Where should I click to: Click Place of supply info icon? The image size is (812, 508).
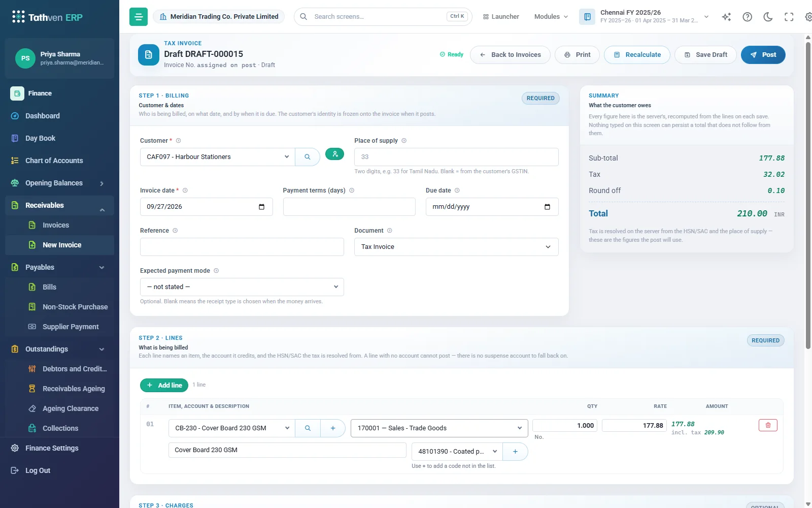click(404, 141)
